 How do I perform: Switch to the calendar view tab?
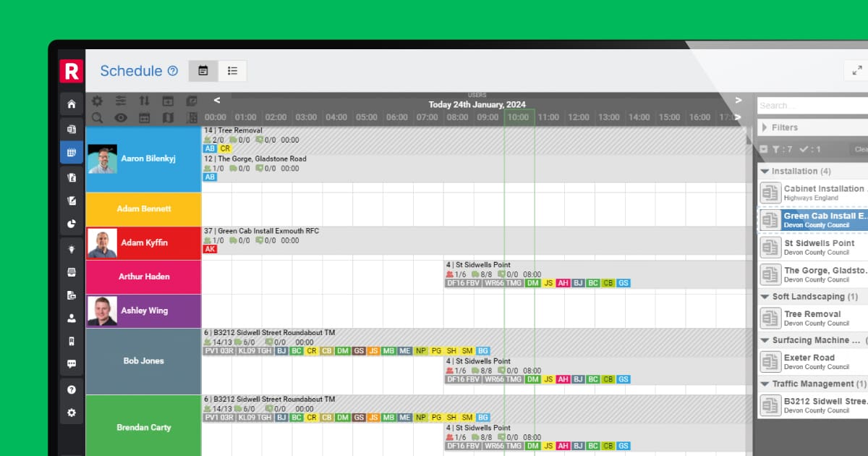coord(203,71)
